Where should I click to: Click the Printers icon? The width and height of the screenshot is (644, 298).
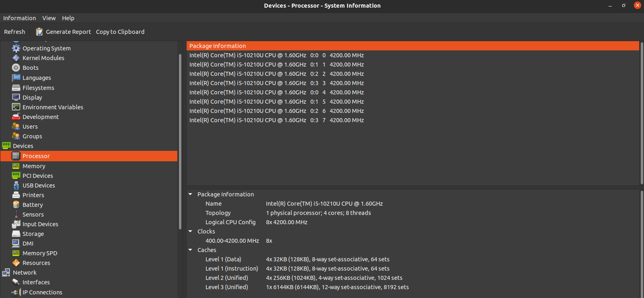click(x=16, y=195)
